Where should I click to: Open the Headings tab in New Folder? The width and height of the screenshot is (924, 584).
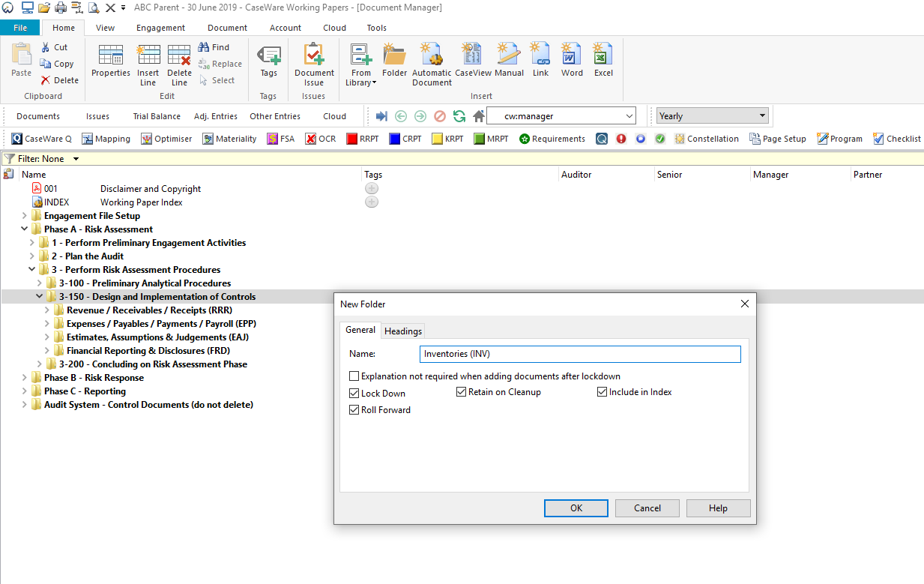tap(403, 331)
